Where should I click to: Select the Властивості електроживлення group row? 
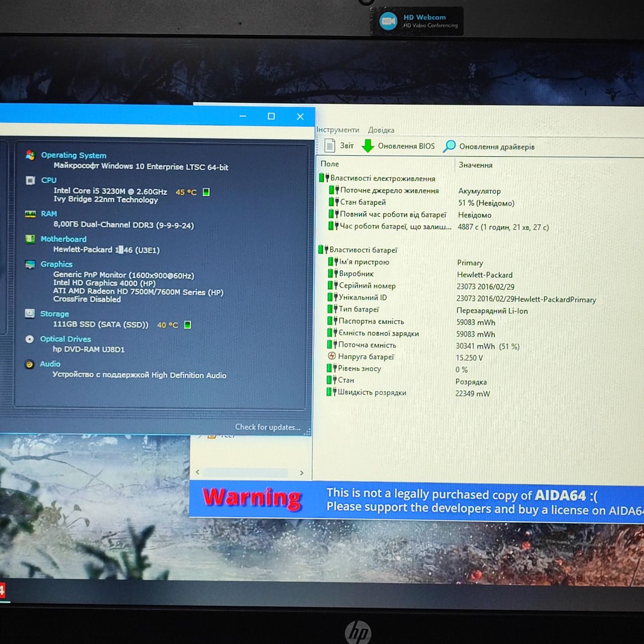click(x=377, y=178)
